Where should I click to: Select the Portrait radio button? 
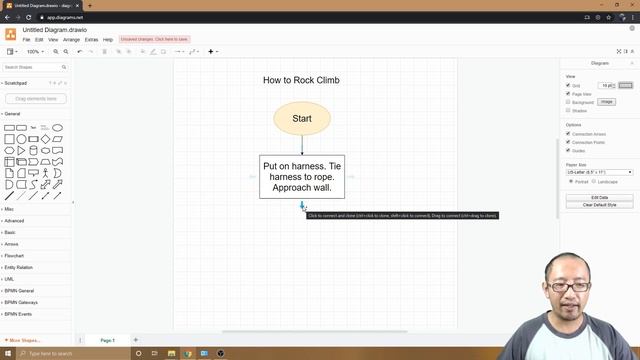[571, 181]
